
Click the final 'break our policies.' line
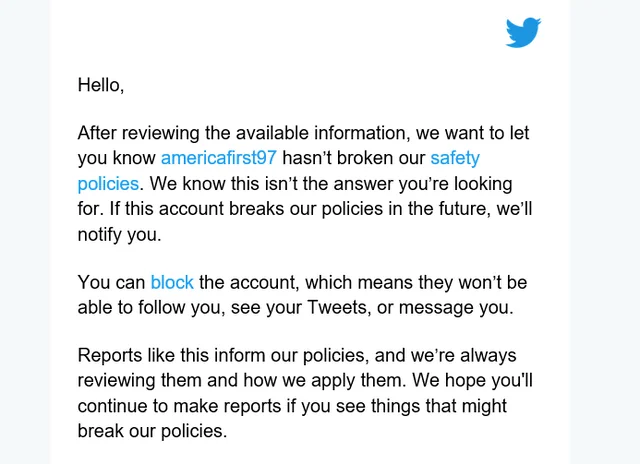152,432
